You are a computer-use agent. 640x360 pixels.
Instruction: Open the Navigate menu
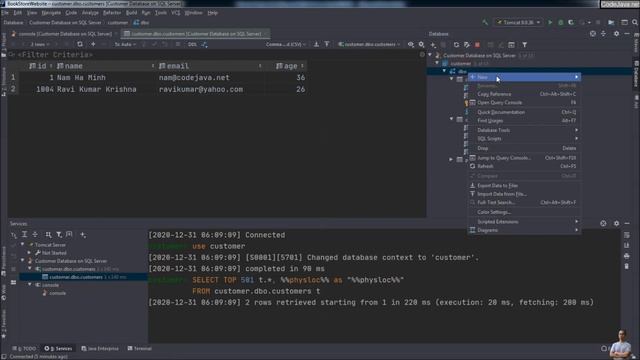pos(51,13)
